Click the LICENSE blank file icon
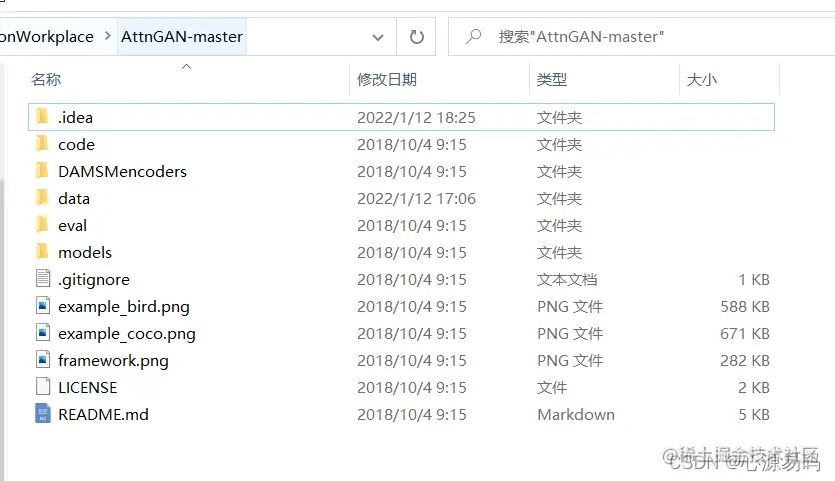Image resolution: width=835 pixels, height=481 pixels. (x=43, y=387)
